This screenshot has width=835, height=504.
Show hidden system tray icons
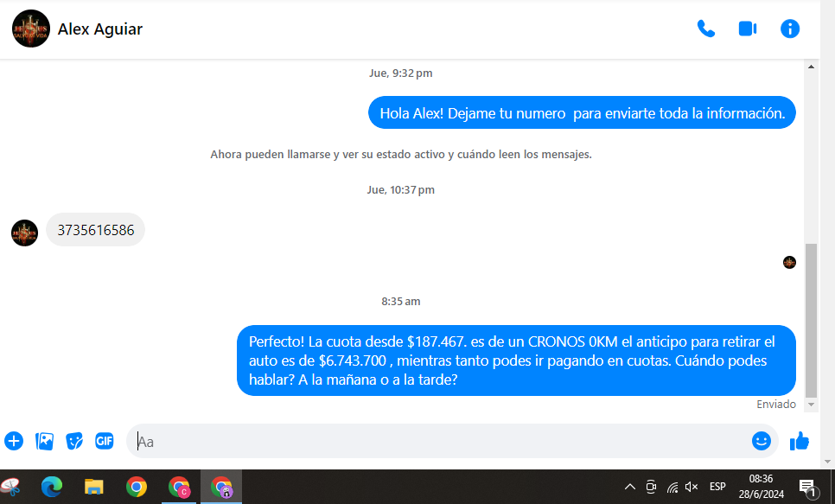[x=629, y=487]
